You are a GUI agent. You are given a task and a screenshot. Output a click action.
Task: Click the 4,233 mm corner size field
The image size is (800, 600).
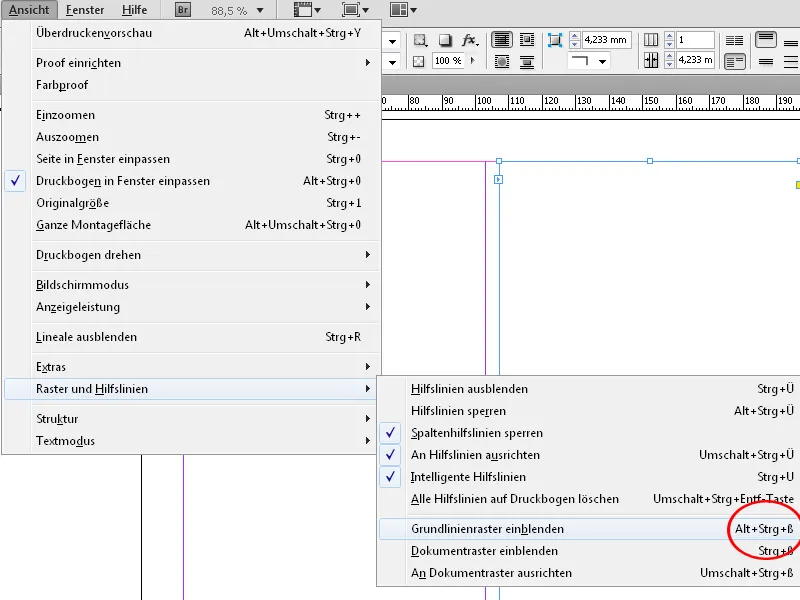(x=606, y=40)
